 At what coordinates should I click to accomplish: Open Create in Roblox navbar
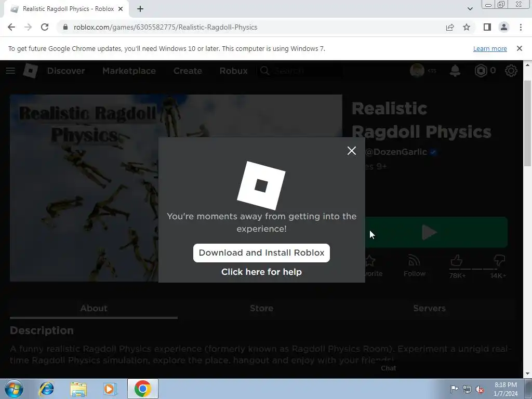coord(188,71)
